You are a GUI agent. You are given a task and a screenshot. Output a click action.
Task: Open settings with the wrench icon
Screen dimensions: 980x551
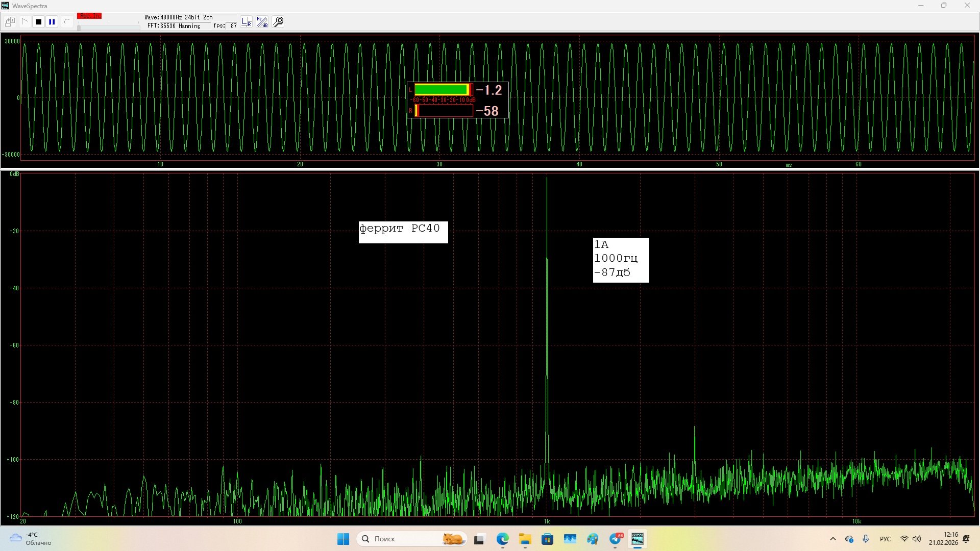click(x=278, y=22)
